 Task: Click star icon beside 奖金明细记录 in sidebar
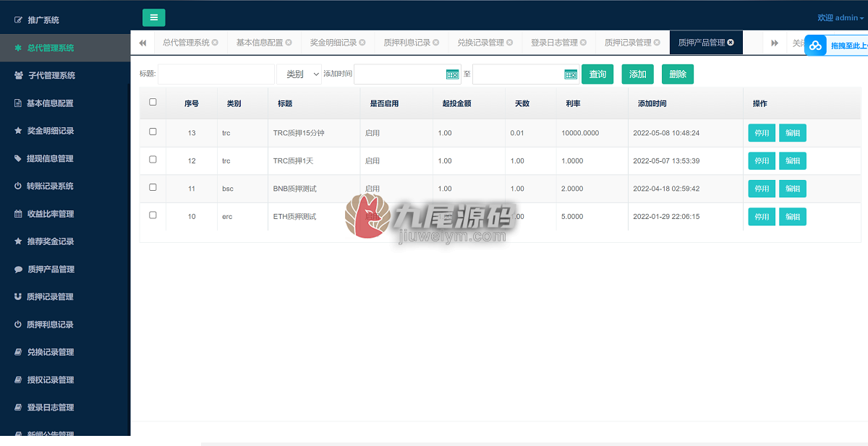(19, 131)
